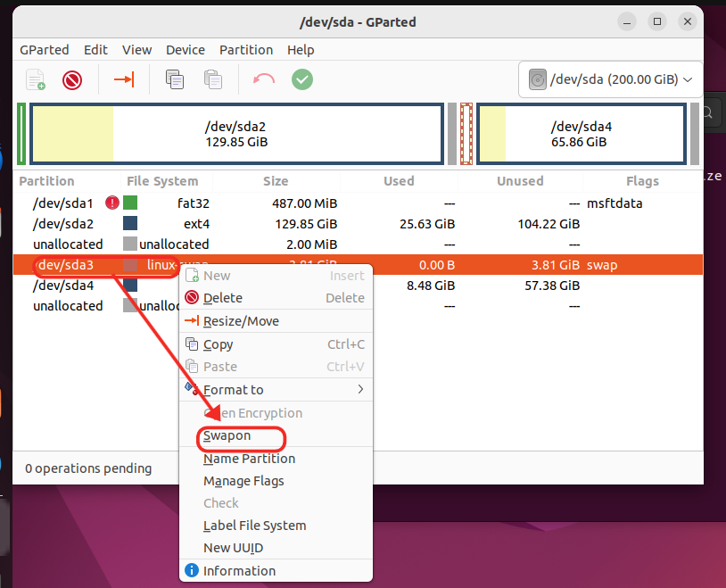Select the thin green sda1 bar in the disk map

[21, 134]
